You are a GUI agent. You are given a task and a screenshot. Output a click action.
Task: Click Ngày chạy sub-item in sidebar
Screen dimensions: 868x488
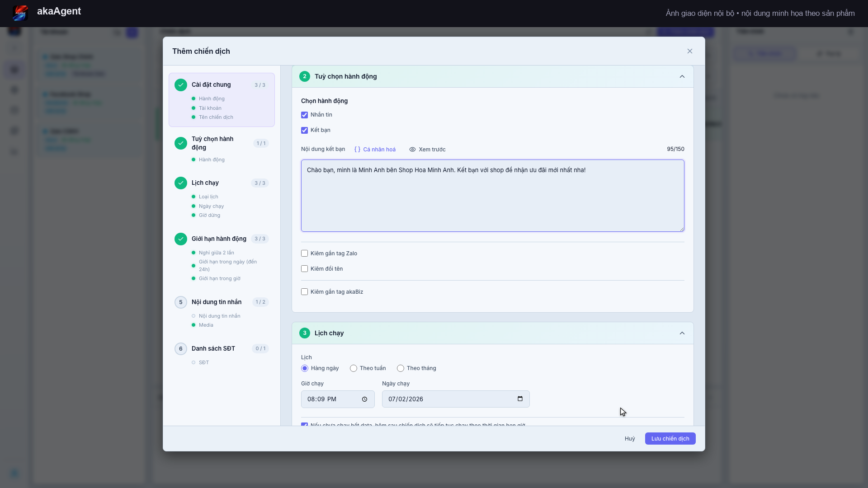pos(211,206)
